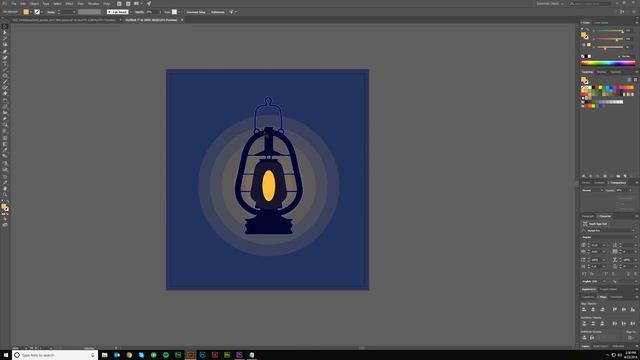Open the Object menu
The width and height of the screenshot is (640, 360).
tap(34, 4)
